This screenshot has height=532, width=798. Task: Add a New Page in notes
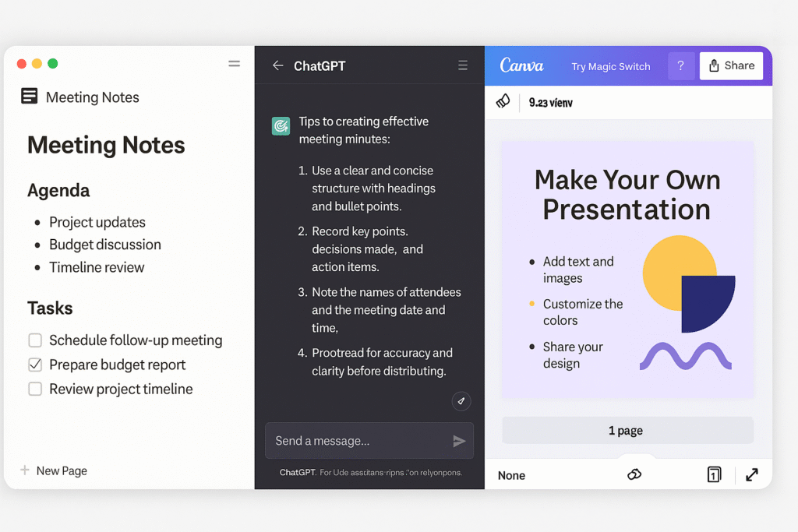(x=54, y=470)
